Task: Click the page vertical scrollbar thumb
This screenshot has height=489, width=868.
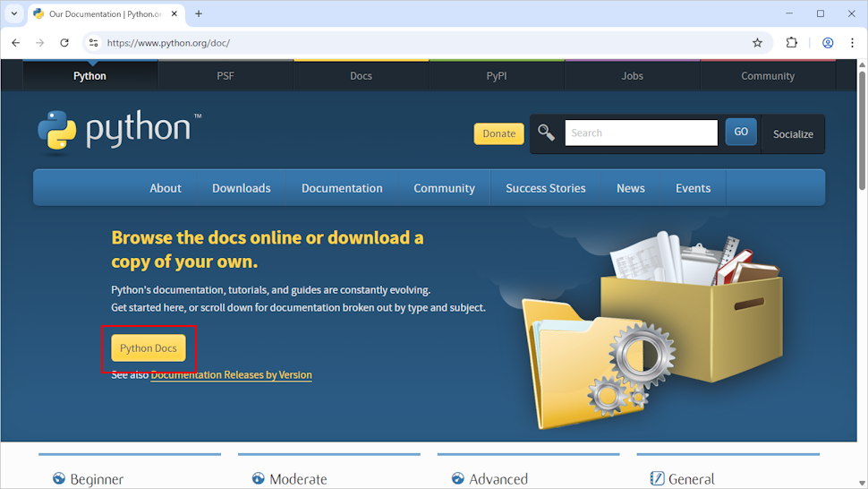Action: (862, 131)
